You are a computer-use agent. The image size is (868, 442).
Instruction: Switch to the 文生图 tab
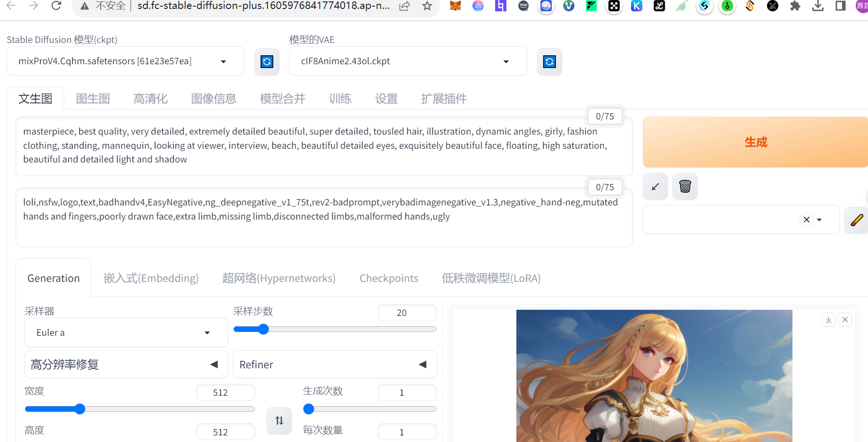click(35, 98)
